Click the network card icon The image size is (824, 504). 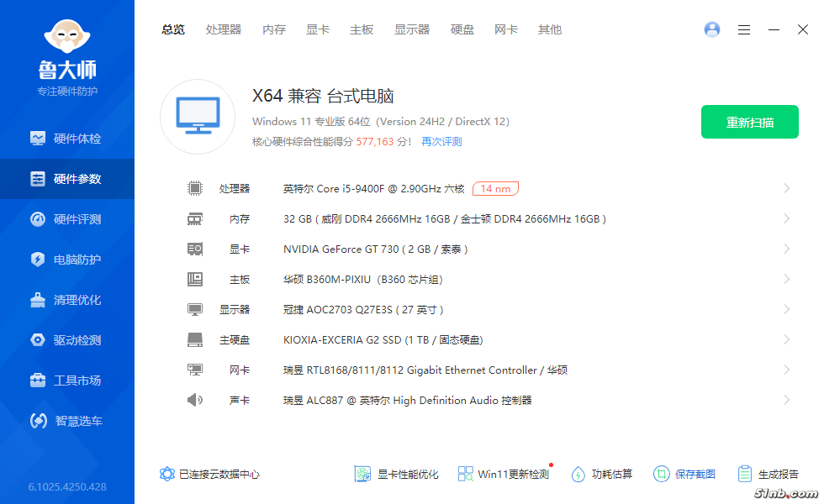click(x=195, y=370)
